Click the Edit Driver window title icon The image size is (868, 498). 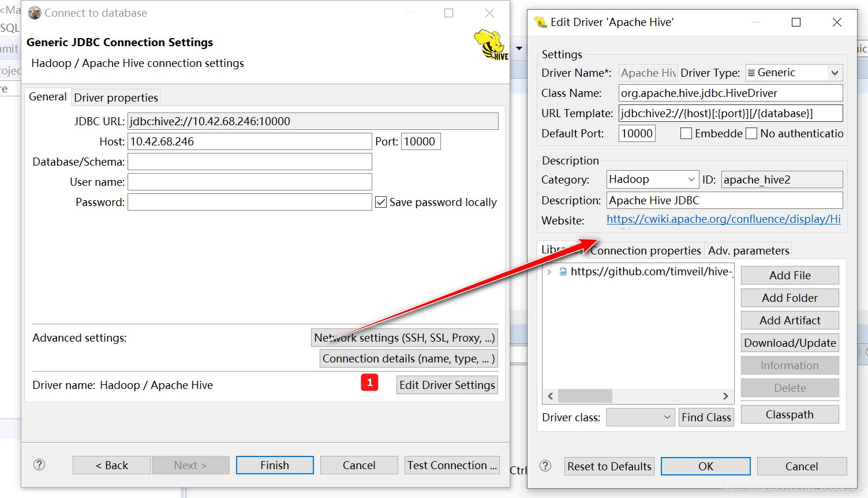point(541,23)
